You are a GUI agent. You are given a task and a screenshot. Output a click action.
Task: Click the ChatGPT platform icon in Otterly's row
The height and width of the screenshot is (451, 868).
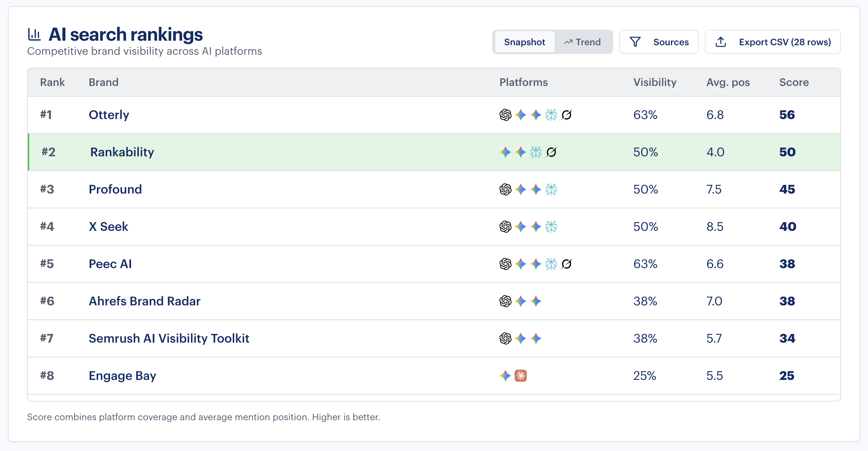pyautogui.click(x=505, y=114)
